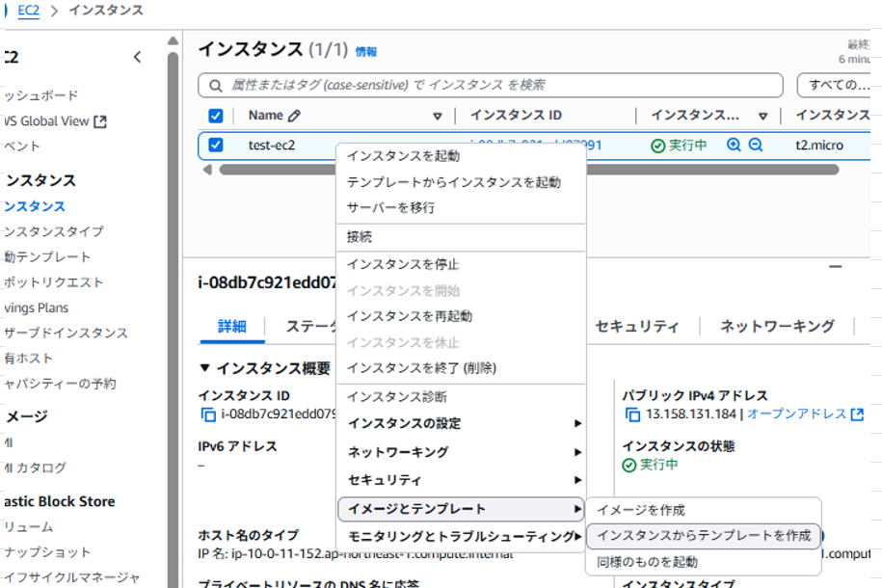Viewport: 882px width, 588px height.
Task: Copy the public IPv4 address copy icon
Action: pos(632,415)
